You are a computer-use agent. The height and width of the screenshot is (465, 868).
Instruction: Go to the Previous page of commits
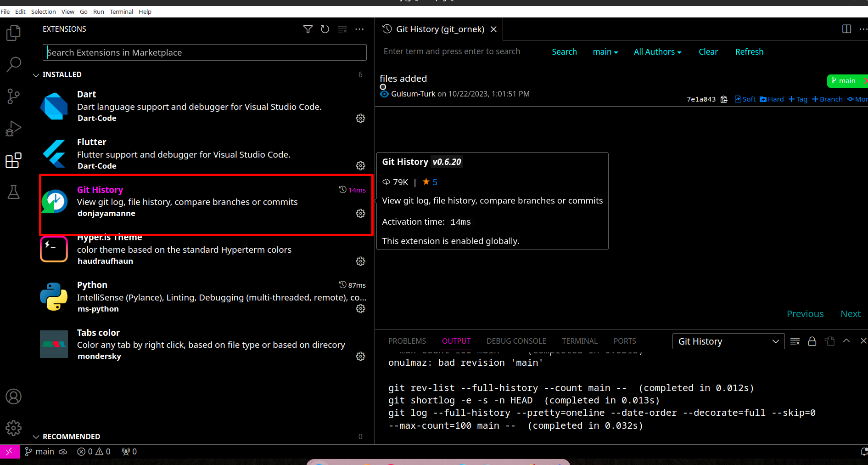(805, 314)
